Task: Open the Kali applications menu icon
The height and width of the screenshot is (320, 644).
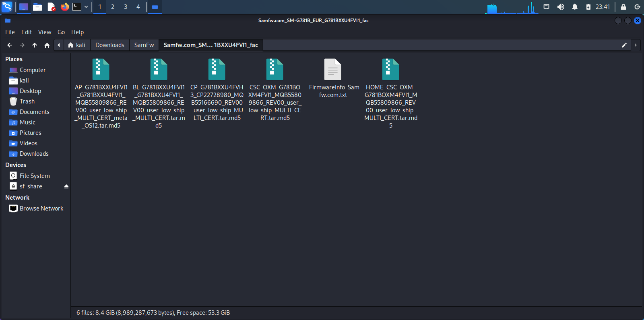Action: (x=7, y=7)
